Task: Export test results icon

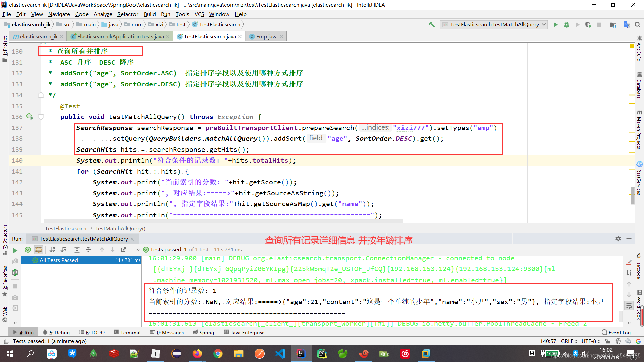Action: point(124,250)
